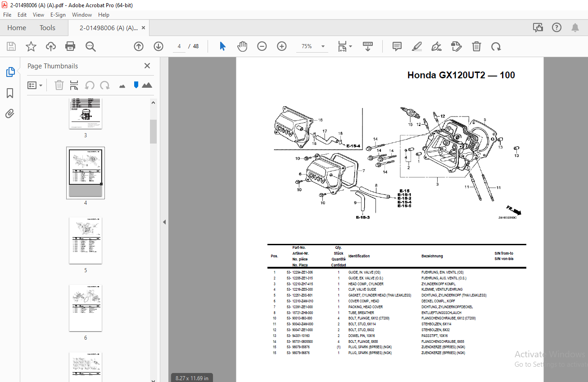Open the Help menu
Viewport: 588px width, 382px height.
tap(104, 15)
